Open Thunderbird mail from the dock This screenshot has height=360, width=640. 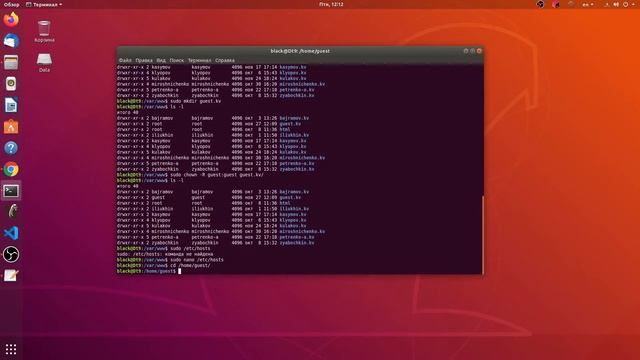(11, 41)
